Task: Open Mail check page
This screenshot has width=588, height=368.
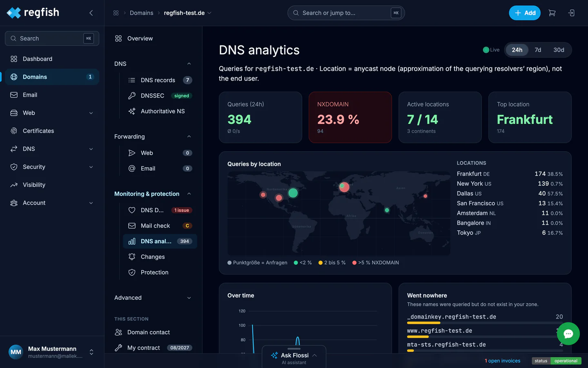Action: point(160,226)
